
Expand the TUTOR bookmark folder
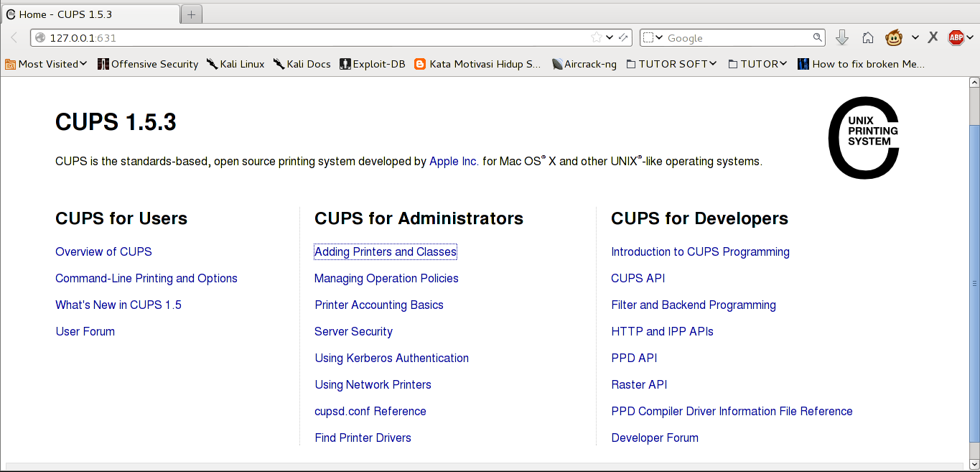(x=757, y=64)
